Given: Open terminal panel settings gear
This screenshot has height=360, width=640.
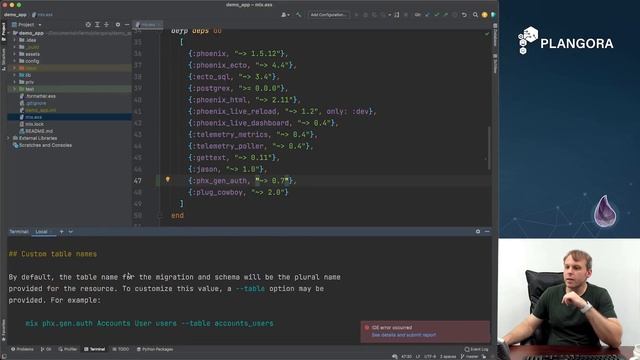Looking at the screenshot, I should [x=478, y=231].
